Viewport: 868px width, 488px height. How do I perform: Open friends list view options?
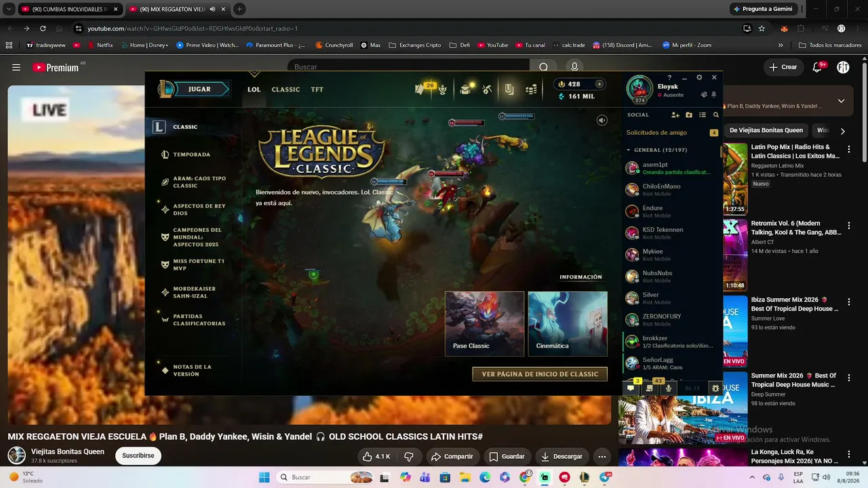coord(703,115)
